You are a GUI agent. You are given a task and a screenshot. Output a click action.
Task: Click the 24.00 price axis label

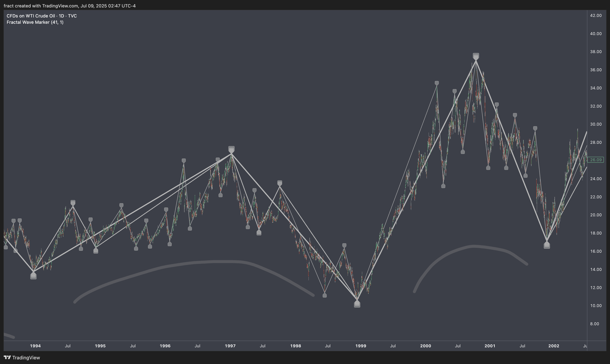pos(596,179)
